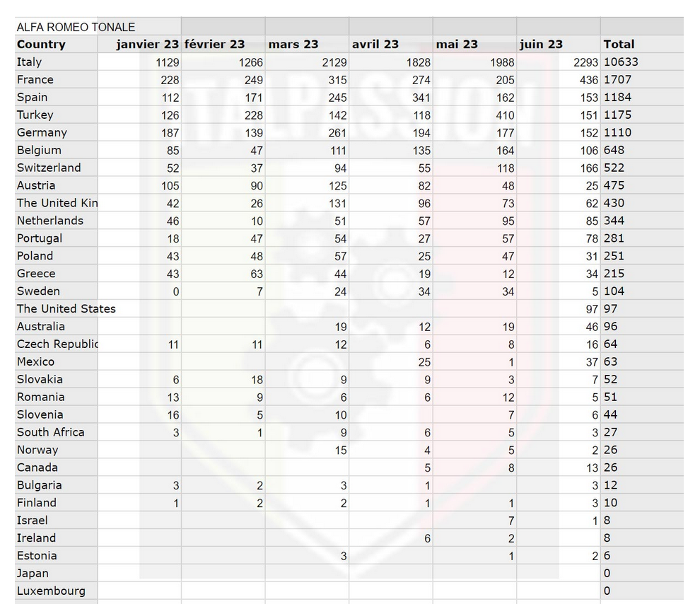
Task: Click the février 23 header cell
Action: [223, 44]
